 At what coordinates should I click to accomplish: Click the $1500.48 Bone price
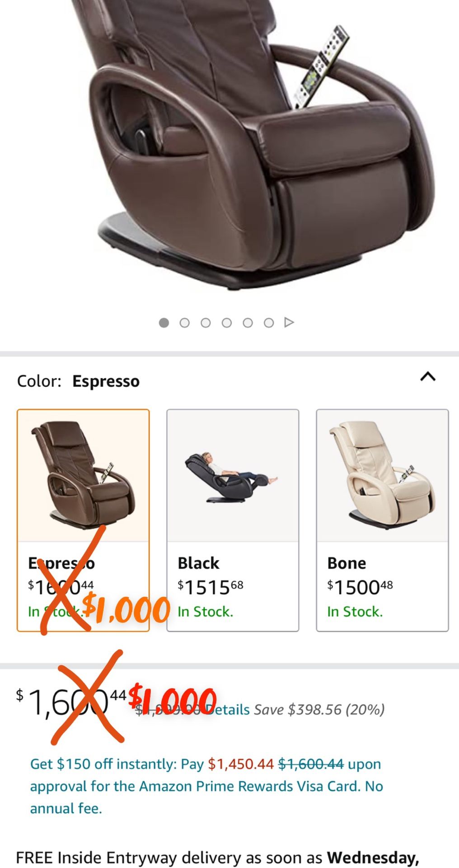click(360, 588)
